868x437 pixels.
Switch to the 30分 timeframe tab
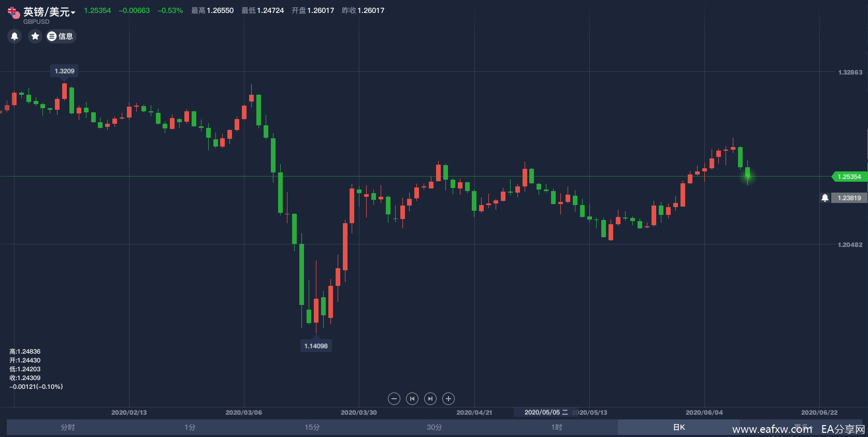tap(435, 427)
